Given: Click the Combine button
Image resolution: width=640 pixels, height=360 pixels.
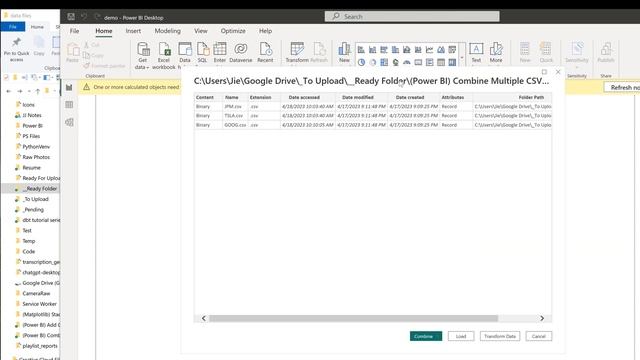Looking at the screenshot, I should point(426,336).
